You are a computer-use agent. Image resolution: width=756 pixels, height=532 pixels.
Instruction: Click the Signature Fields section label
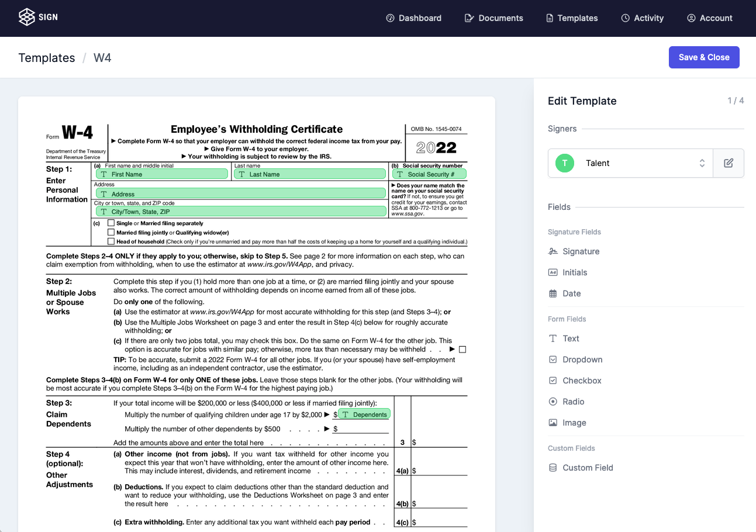click(574, 232)
